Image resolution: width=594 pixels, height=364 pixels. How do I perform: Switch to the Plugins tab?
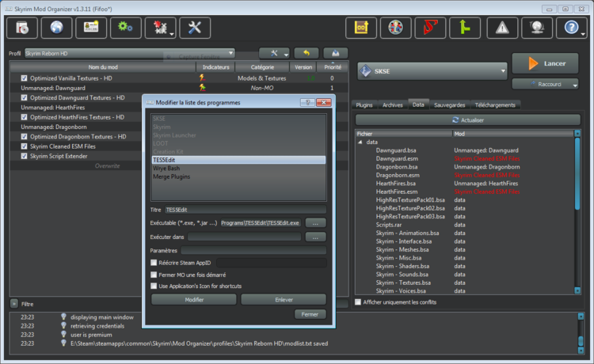pos(364,104)
